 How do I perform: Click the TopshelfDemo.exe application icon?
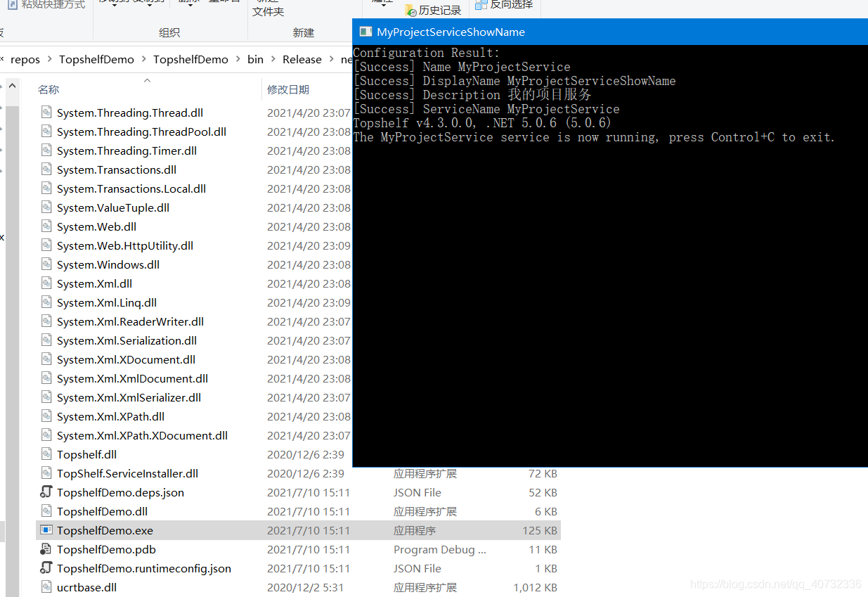coord(46,530)
